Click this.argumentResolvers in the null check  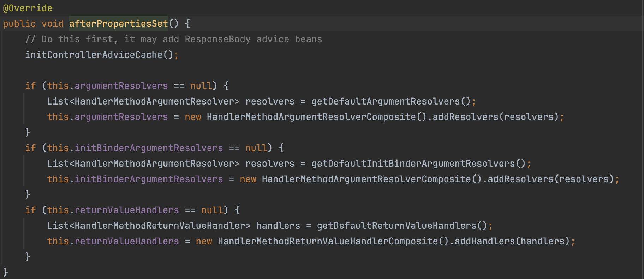point(108,86)
